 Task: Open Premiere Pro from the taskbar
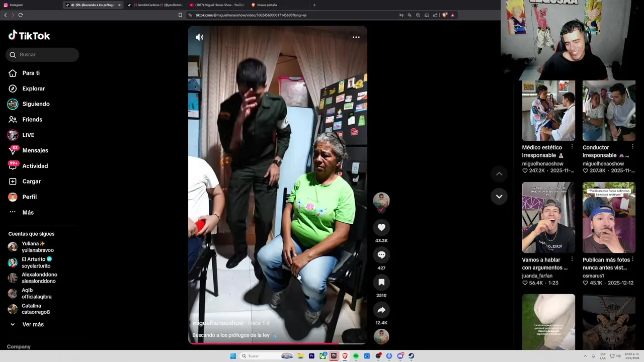(x=311, y=356)
